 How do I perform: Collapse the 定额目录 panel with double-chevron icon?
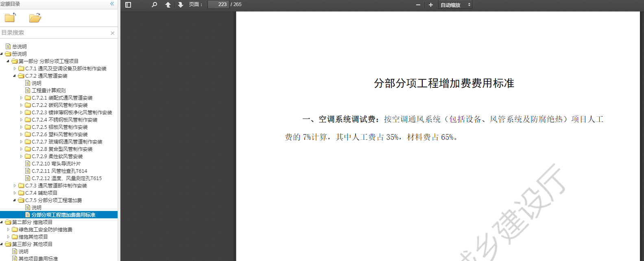click(x=112, y=4)
